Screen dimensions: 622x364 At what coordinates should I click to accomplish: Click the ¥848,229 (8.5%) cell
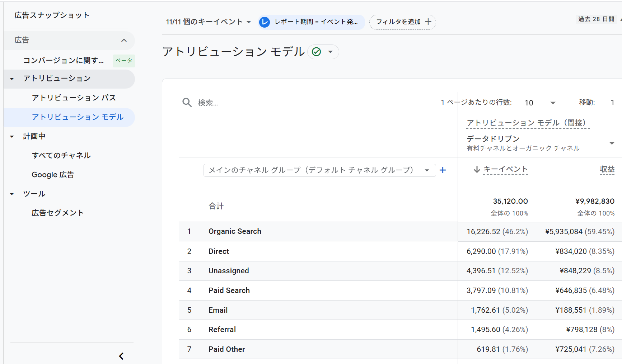point(587,271)
